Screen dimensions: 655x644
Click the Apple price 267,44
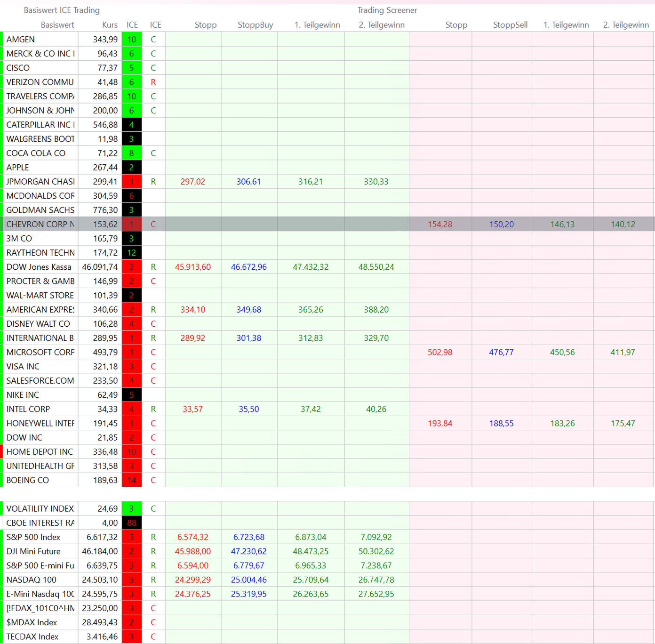click(105, 168)
